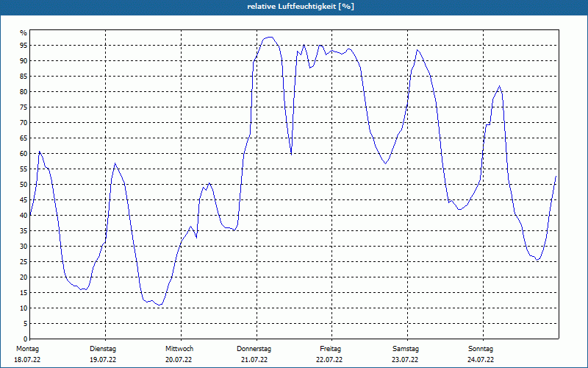The image size is (588, 368).
Task: Select the 20.07.22 date label
Action: click(x=179, y=360)
